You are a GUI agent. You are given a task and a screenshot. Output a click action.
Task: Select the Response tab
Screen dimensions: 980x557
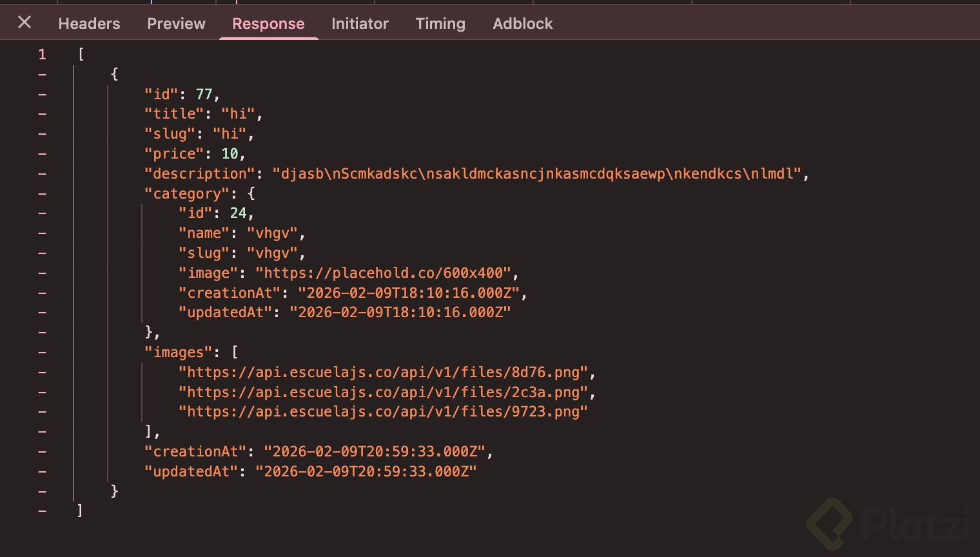point(268,24)
